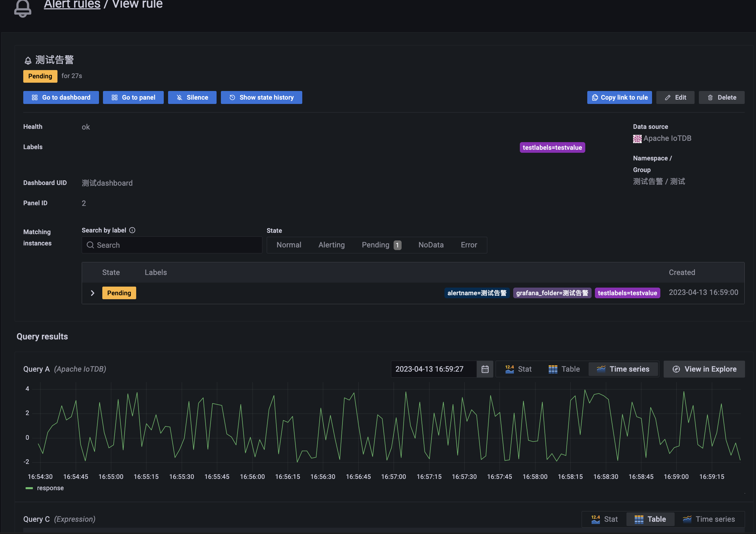Select Table view for Query A

click(564, 369)
